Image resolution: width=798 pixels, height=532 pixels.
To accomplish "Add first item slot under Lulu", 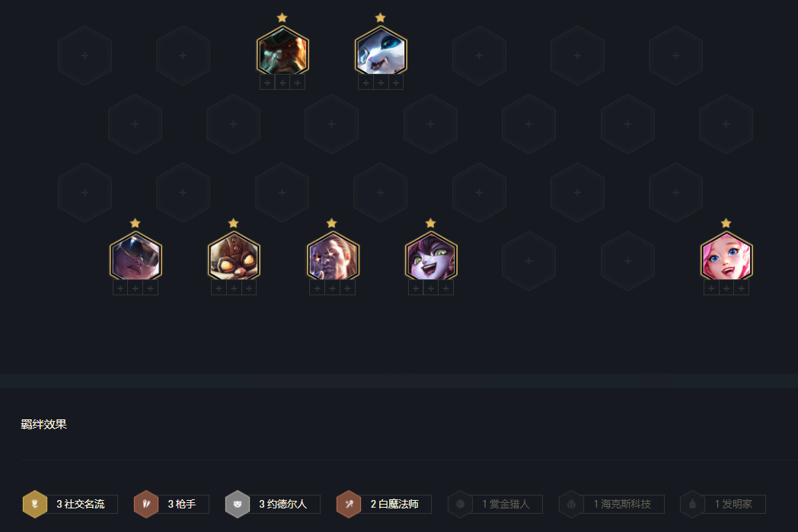I will click(416, 288).
